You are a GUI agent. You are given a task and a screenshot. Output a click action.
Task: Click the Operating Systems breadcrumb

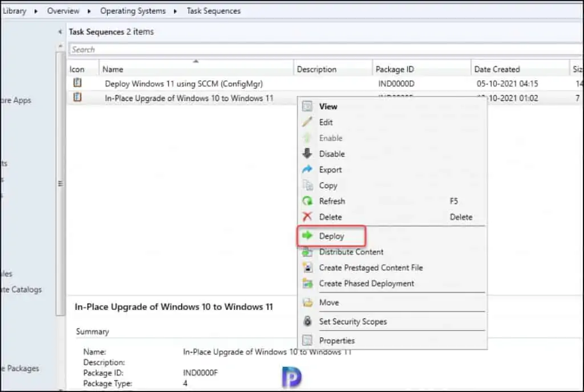click(132, 11)
